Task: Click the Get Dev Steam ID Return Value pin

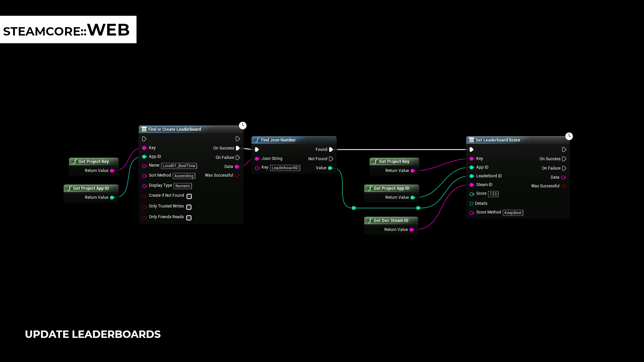Action: click(x=412, y=230)
